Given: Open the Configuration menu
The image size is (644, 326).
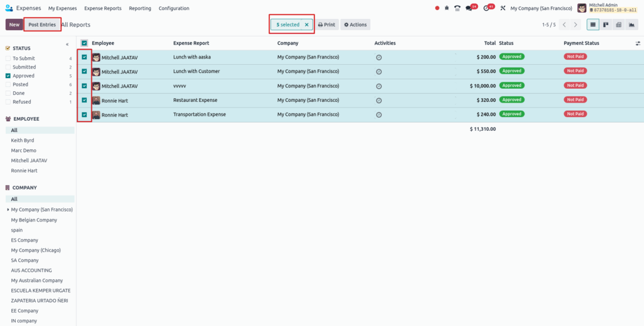Looking at the screenshot, I should (174, 8).
